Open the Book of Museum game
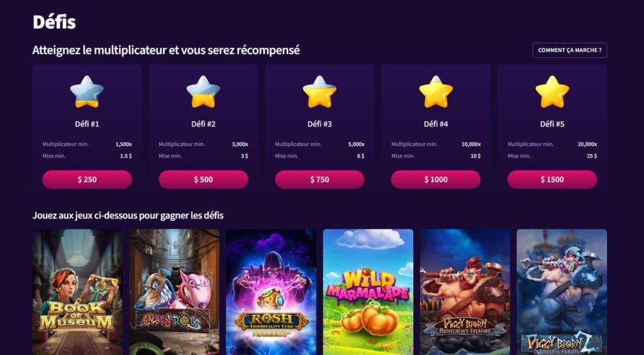This screenshot has height=355, width=644. coord(77,292)
